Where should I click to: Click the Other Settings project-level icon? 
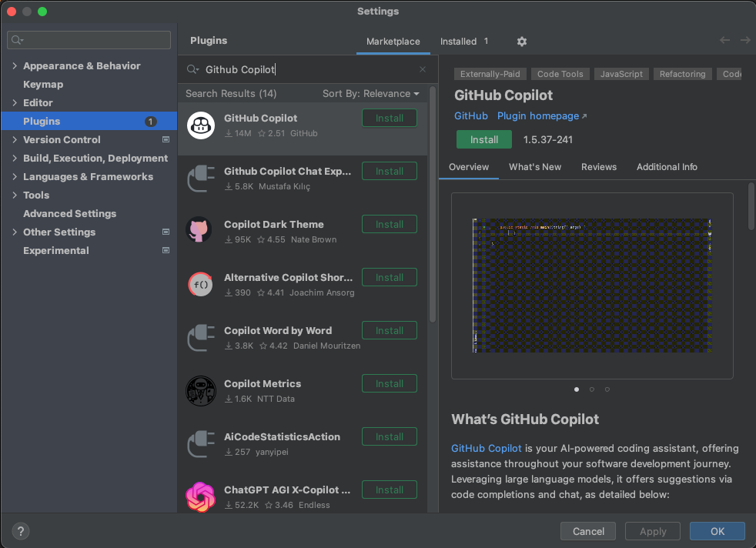[x=166, y=232]
